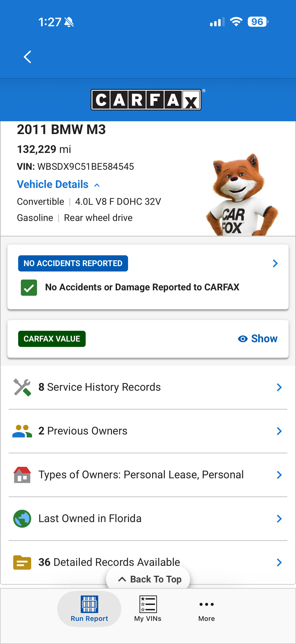This screenshot has height=644, width=296.
Task: Tap Back To Top button
Action: [148, 579]
